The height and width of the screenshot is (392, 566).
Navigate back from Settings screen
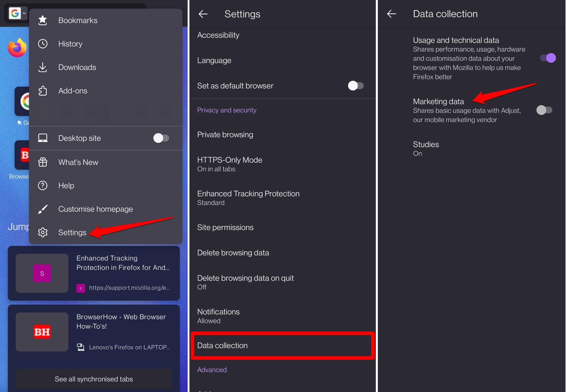coord(203,13)
